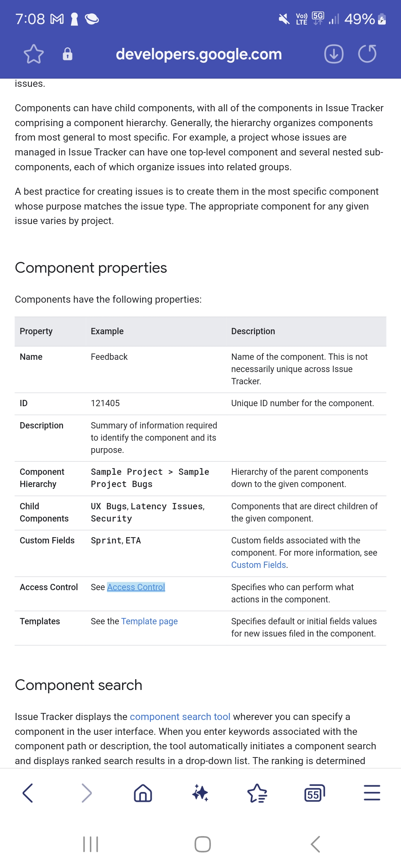Go back using browser back arrow
Image resolution: width=401 pixels, height=868 pixels.
(28, 793)
